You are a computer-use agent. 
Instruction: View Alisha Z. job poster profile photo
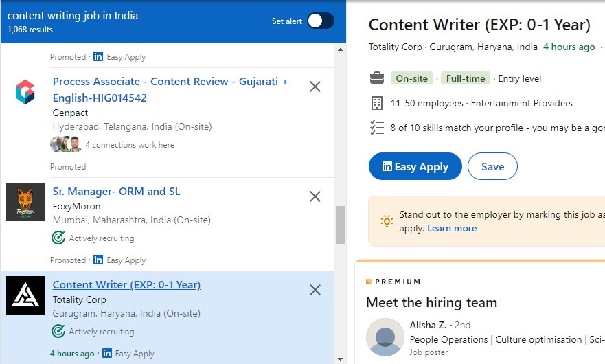click(x=385, y=337)
